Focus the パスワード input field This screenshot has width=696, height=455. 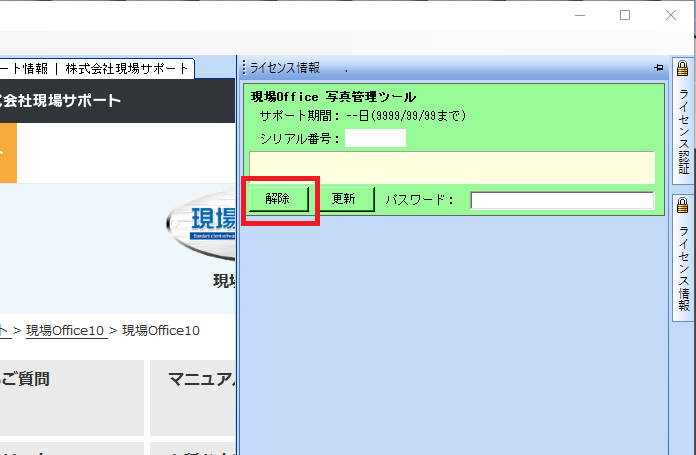(x=562, y=200)
